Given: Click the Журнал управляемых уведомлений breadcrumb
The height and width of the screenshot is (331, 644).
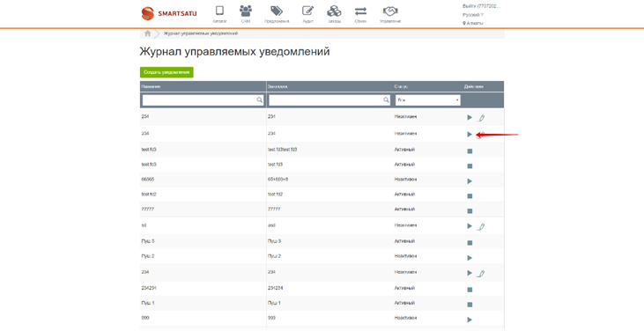Looking at the screenshot, I should coord(201,33).
